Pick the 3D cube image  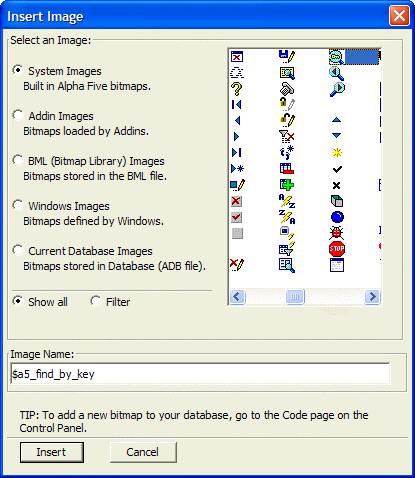(337, 201)
